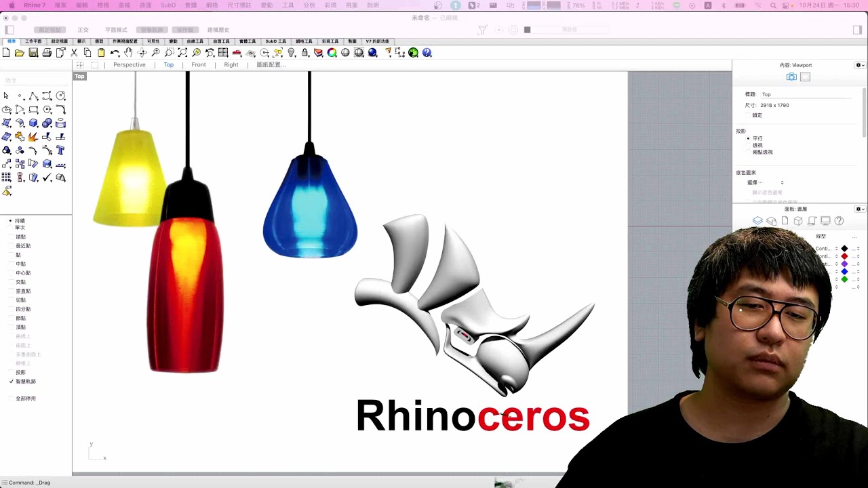
Task: Click the camera Viewport icon
Action: tap(791, 77)
